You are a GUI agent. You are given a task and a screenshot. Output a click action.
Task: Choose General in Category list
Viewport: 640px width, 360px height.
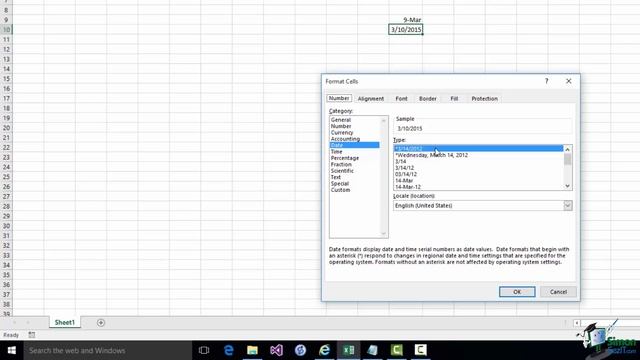coord(341,120)
